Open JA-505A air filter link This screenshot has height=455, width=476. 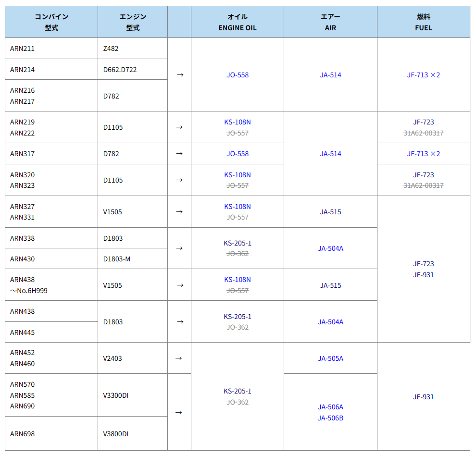pos(330,358)
